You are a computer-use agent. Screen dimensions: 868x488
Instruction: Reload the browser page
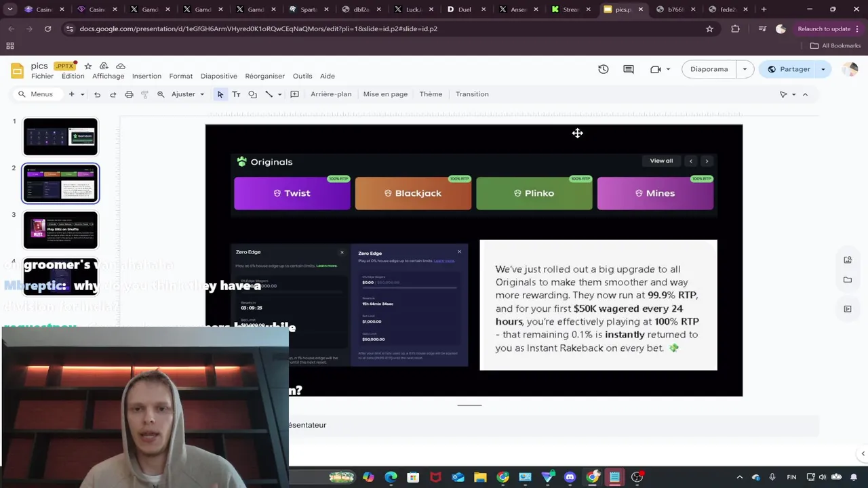point(47,28)
